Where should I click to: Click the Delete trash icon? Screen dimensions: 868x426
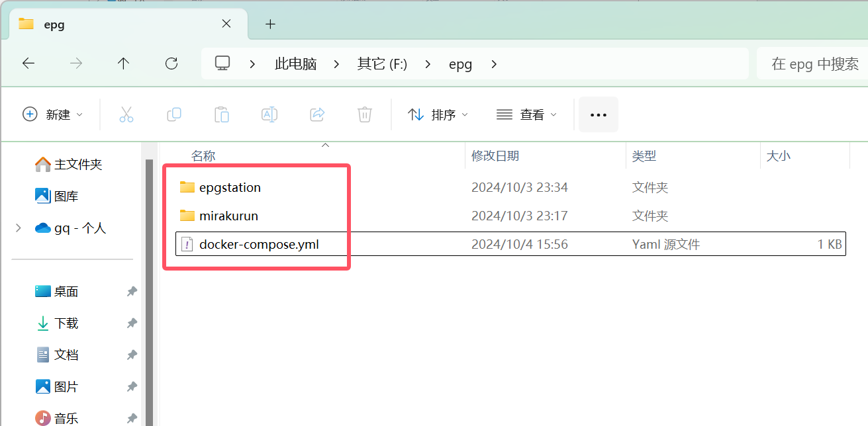click(x=365, y=114)
